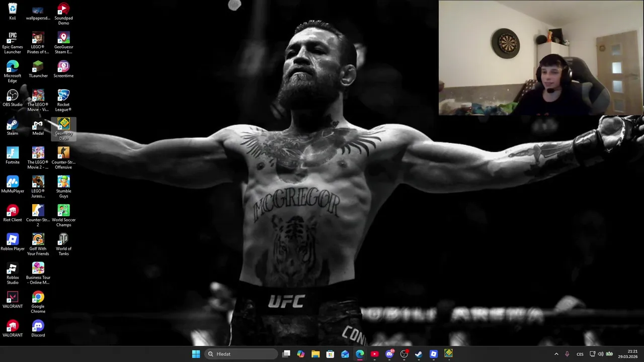Select the Soundpad Demo shortcut
Image resolution: width=644 pixels, height=362 pixels.
(63, 14)
